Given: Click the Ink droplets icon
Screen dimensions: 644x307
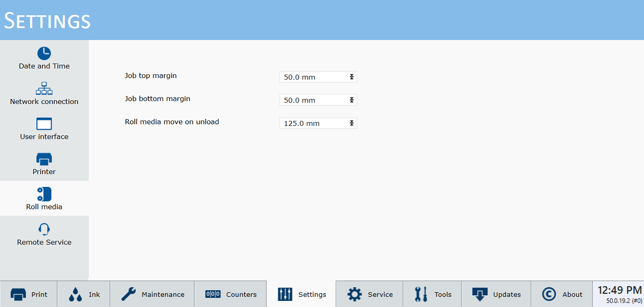Looking at the screenshot, I should [76, 294].
